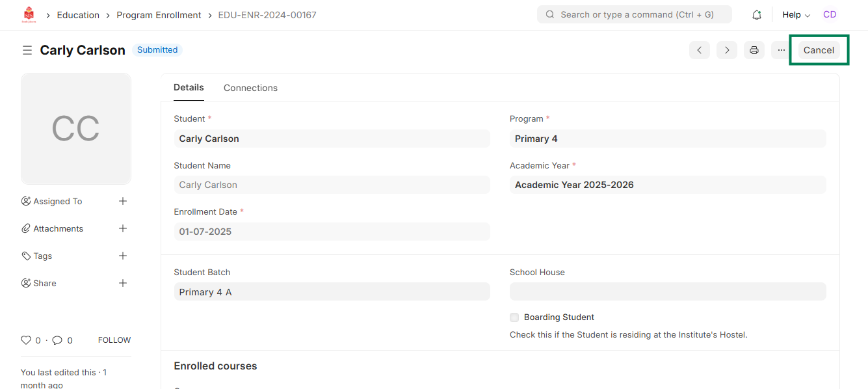Viewport: 868px width, 389px height.
Task: Enable the Boarding Student checkbox
Action: 514,317
